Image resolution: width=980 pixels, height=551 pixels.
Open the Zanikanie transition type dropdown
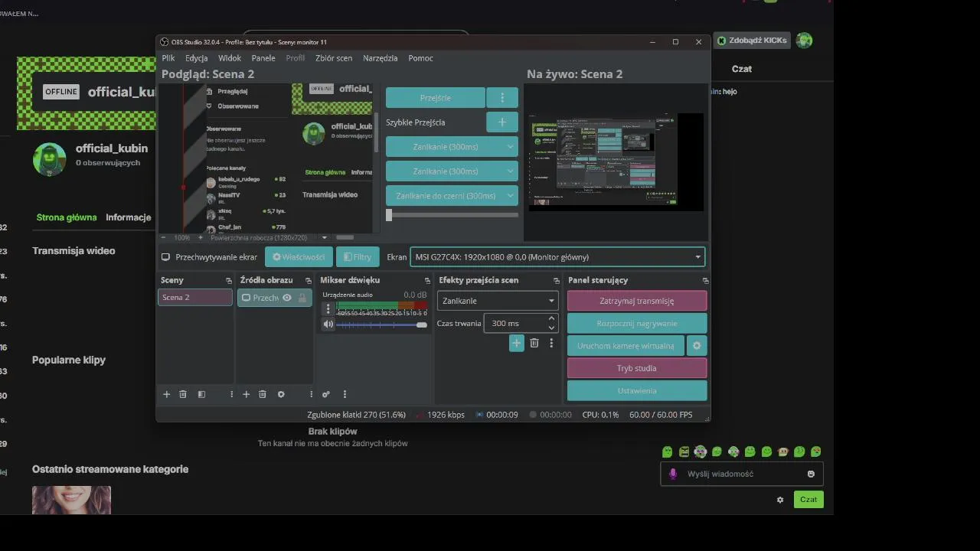point(498,301)
